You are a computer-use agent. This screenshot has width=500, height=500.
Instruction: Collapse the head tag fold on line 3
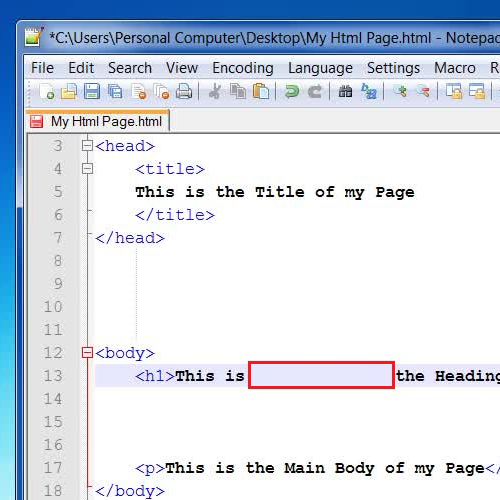coord(87,146)
